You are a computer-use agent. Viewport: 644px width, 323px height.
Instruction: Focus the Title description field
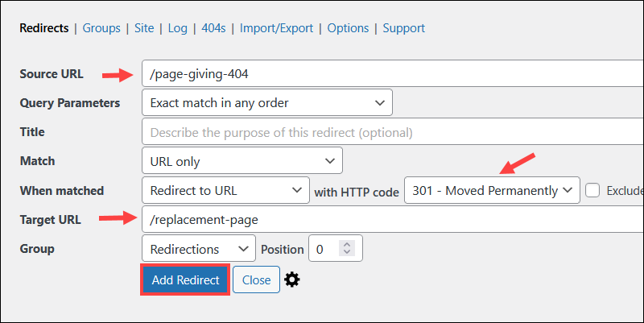click(x=392, y=132)
